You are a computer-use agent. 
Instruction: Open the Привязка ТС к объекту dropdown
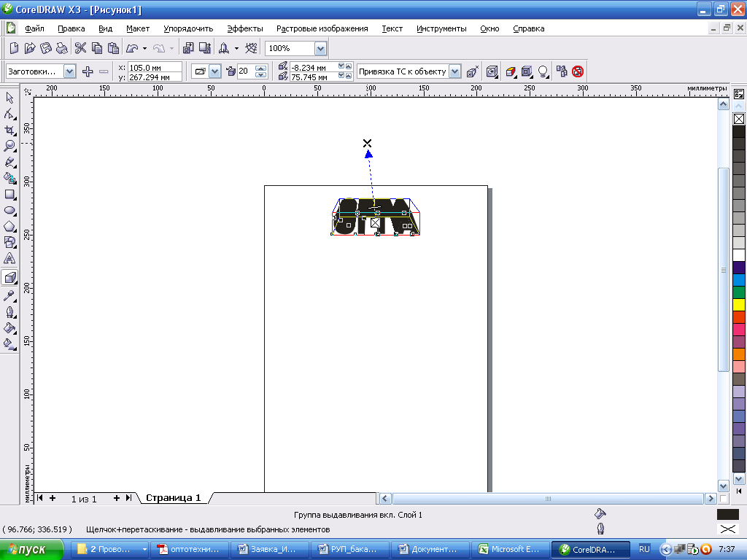[x=455, y=71]
